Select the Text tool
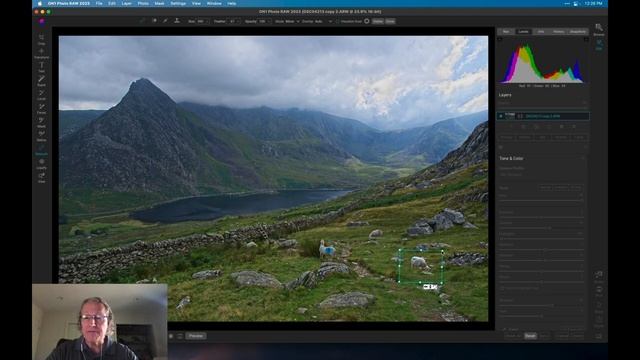 [x=41, y=67]
